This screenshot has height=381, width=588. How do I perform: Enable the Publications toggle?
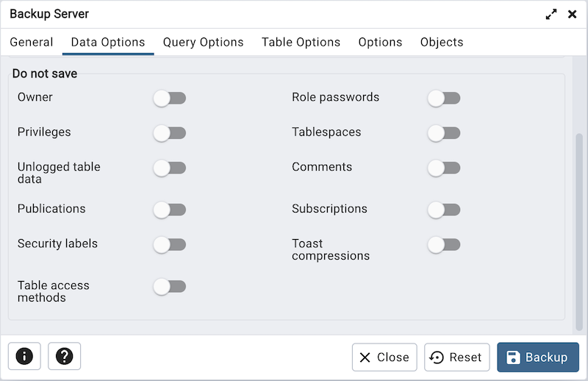pyautogui.click(x=170, y=210)
